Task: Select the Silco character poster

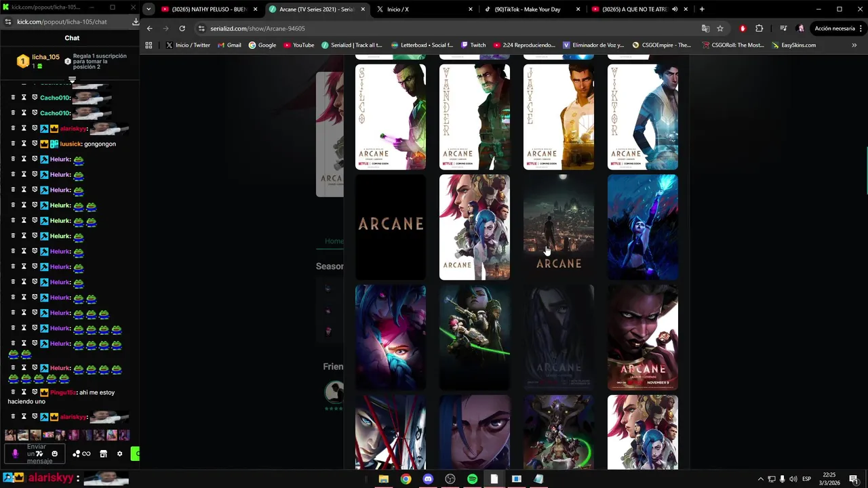Action: [x=391, y=117]
